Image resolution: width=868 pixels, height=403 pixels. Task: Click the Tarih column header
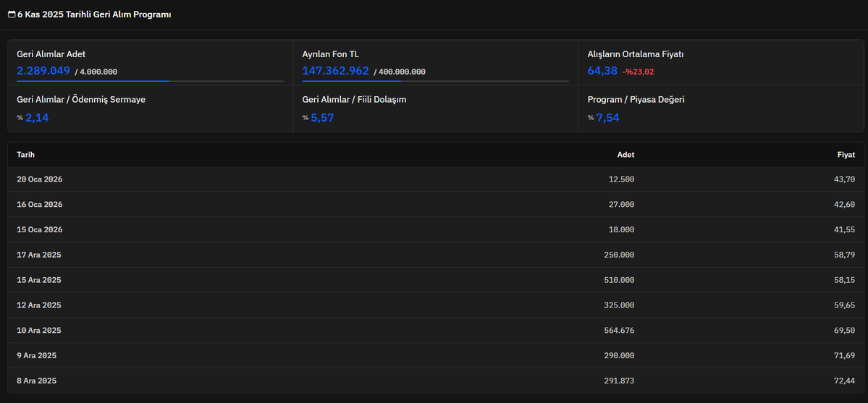[x=26, y=154]
